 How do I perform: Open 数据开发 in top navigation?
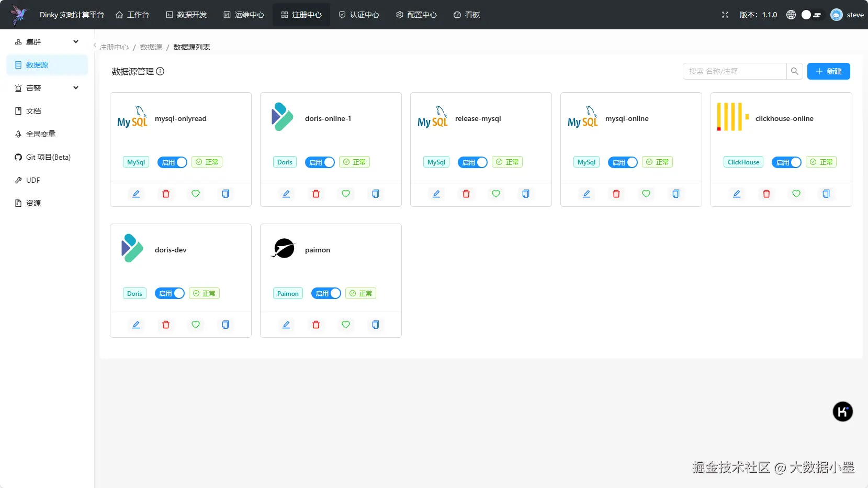click(186, 15)
